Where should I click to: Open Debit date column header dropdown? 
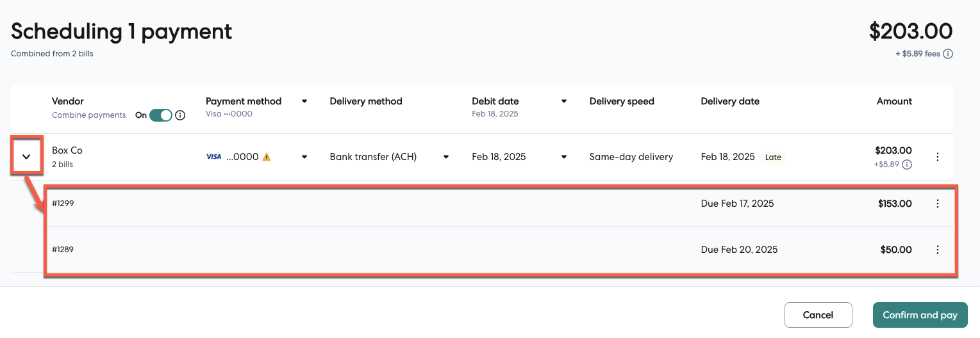tap(564, 101)
